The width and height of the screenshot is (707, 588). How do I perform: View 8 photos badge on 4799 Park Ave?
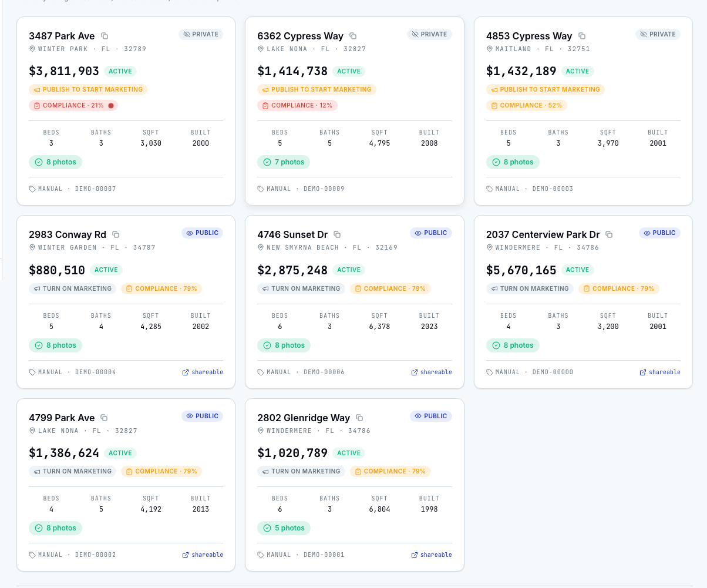click(x=55, y=528)
